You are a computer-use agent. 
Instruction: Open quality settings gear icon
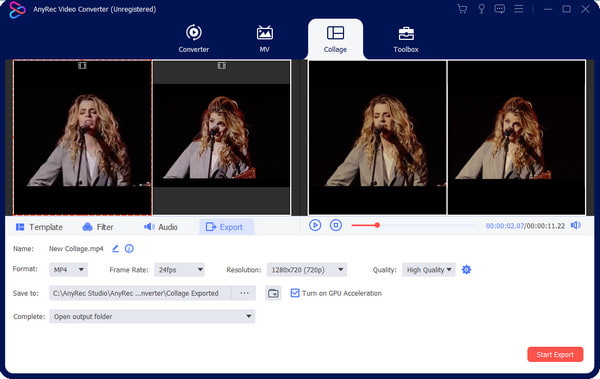466,270
